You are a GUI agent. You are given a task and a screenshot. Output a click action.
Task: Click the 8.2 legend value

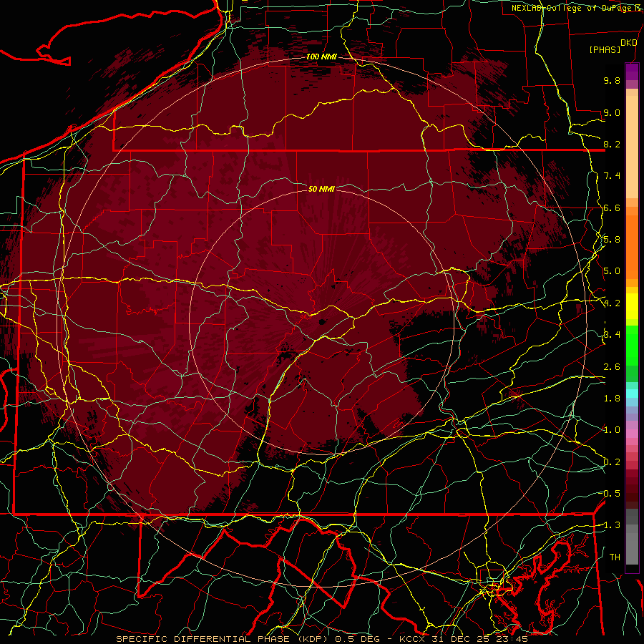point(612,144)
